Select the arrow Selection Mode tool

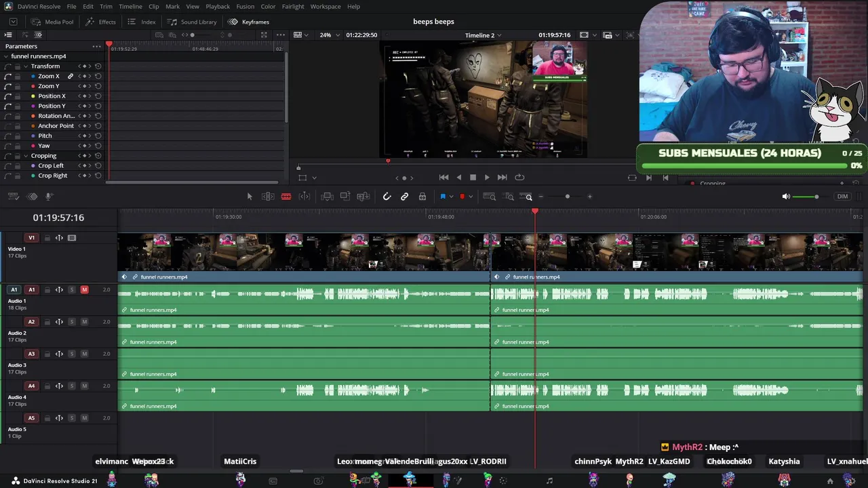point(250,197)
